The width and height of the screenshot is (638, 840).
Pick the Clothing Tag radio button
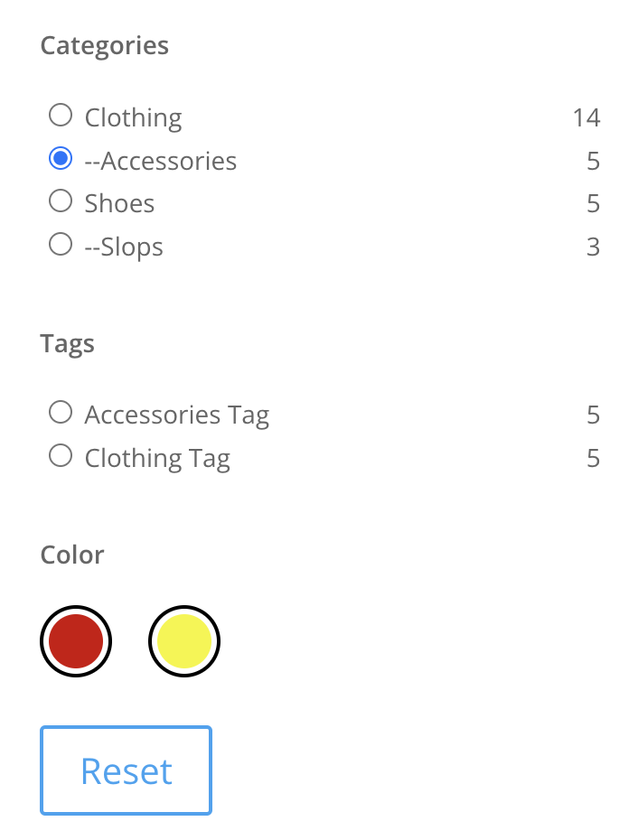click(x=61, y=457)
